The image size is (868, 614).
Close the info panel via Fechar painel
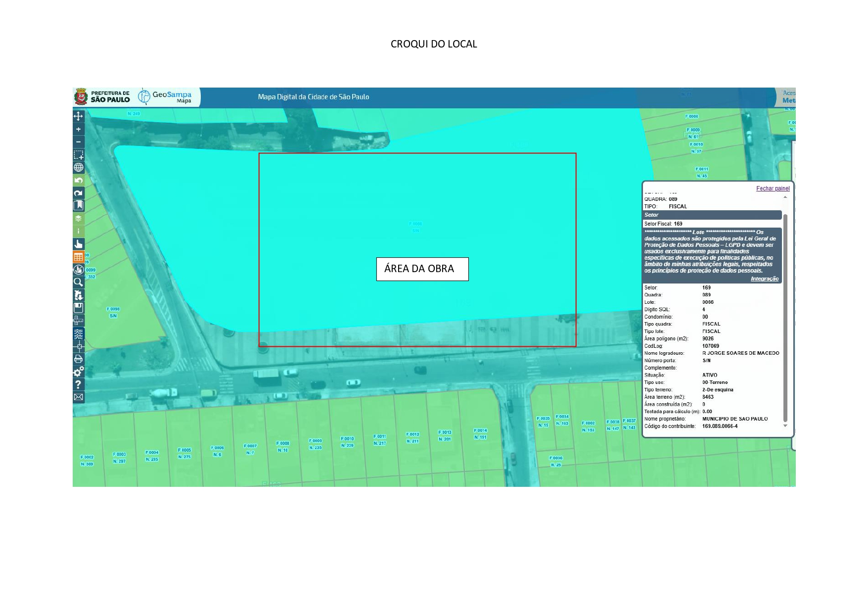(x=773, y=189)
